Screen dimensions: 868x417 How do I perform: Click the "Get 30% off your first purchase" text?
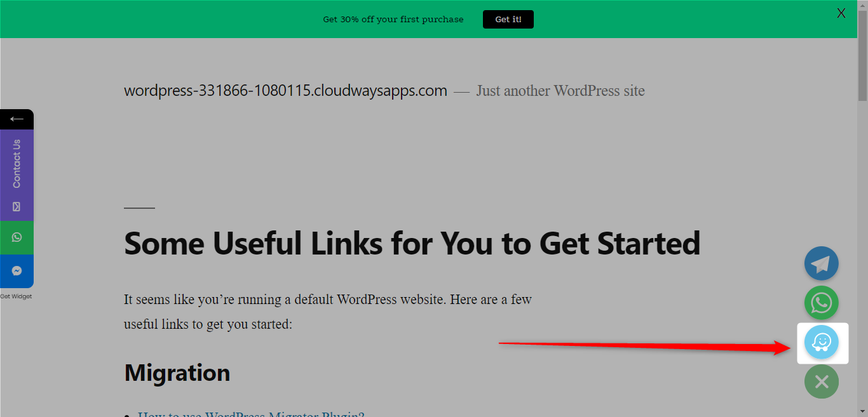tap(393, 20)
